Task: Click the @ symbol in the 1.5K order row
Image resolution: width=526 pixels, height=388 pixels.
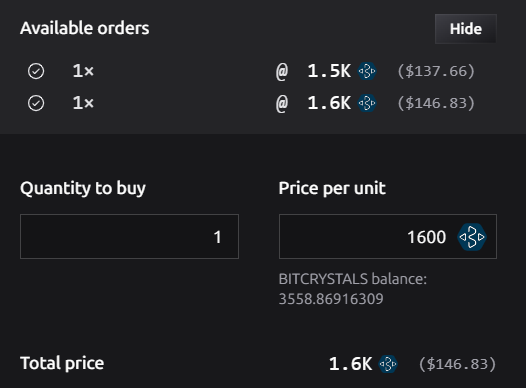Action: (x=282, y=72)
